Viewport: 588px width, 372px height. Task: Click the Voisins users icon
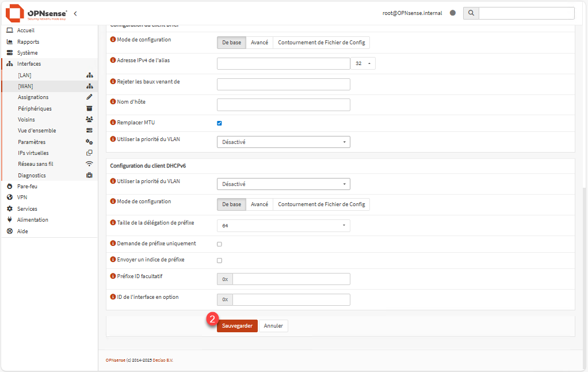click(x=89, y=120)
